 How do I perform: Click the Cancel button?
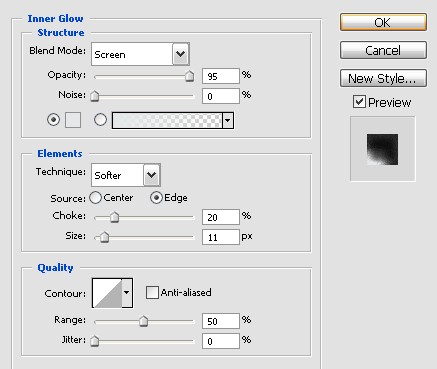(383, 50)
